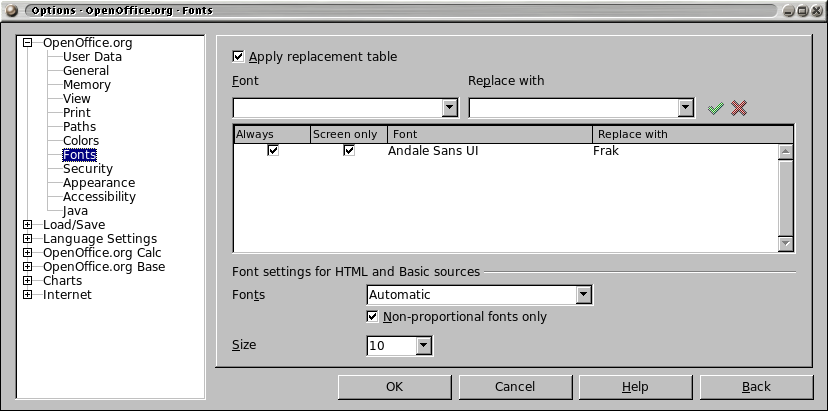Viewport: 828px width, 411px height.
Task: Select Colors in the options tree
Action: click(81, 141)
